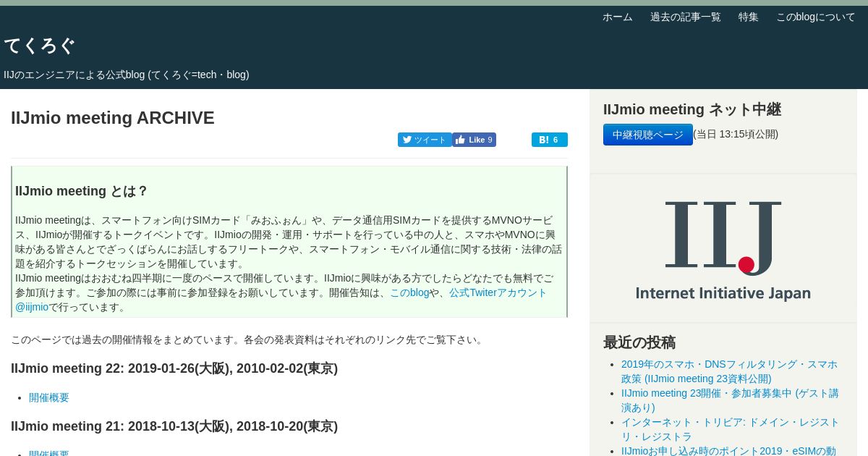Click the 最近の投稿 sidebar heading
This screenshot has height=456, width=868.
tap(639, 342)
